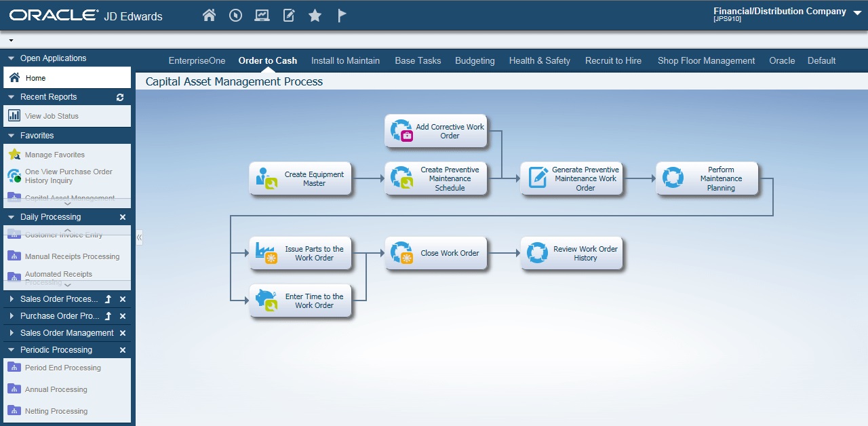Open small dropdown arrow below Oracle logo
Screen dimensions: 868x426
(11, 41)
